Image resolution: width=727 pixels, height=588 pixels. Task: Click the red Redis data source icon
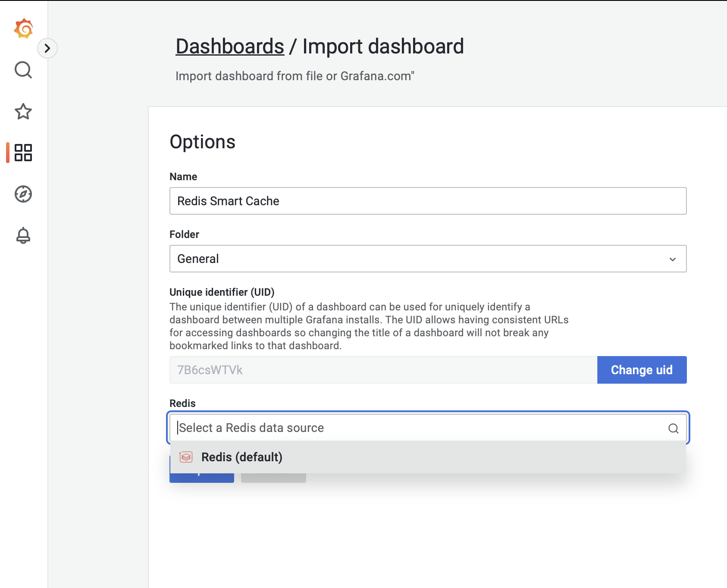click(x=186, y=457)
